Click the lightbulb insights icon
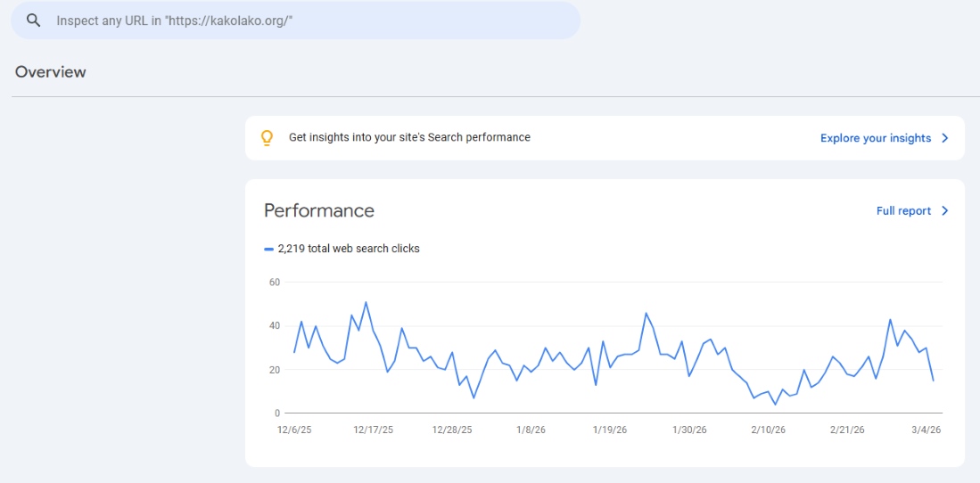The width and height of the screenshot is (980, 483). pos(267,138)
